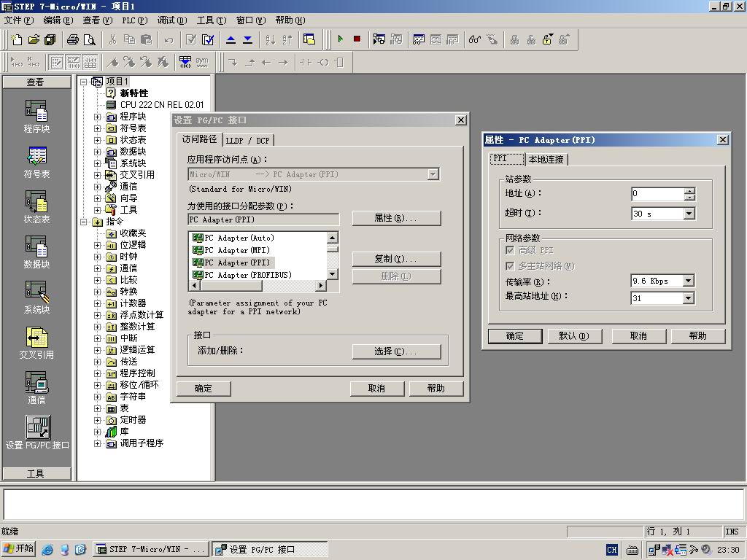This screenshot has width=747, height=560.
Task: Expand the 位逻辑 instruction node
Action: [97, 245]
